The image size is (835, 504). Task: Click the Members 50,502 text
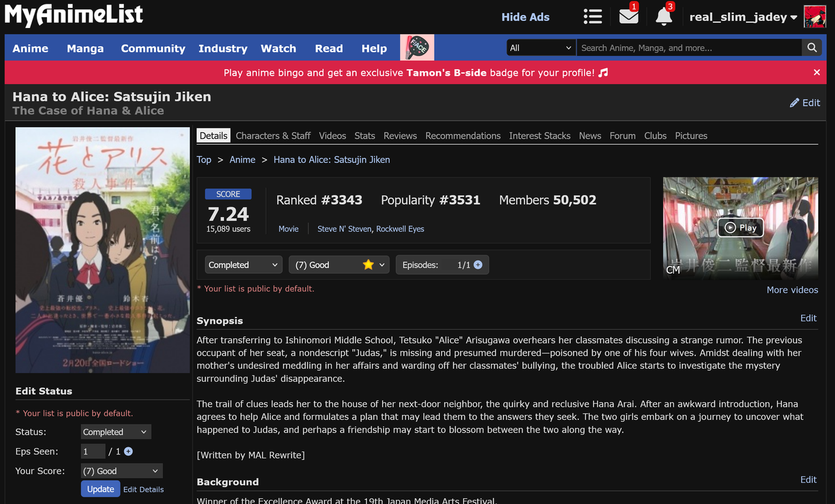pos(548,200)
